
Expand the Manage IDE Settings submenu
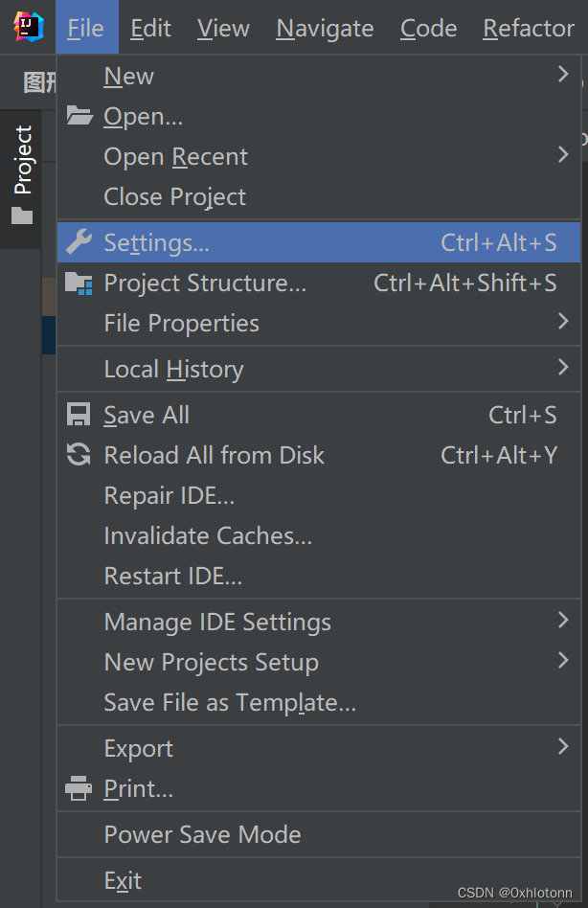click(563, 621)
